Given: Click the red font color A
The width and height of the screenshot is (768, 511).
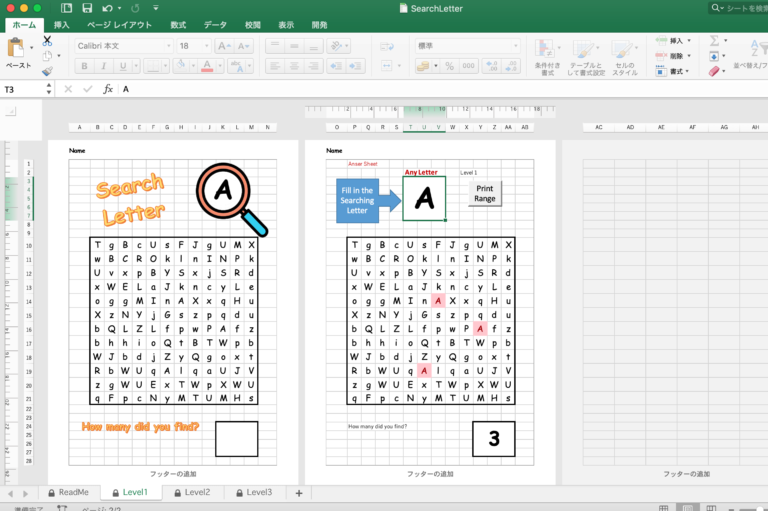Looking at the screenshot, I should 207,66.
